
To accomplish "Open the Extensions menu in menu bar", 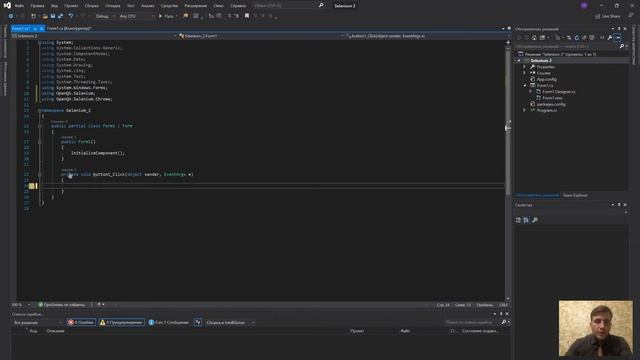I will click(196, 6).
